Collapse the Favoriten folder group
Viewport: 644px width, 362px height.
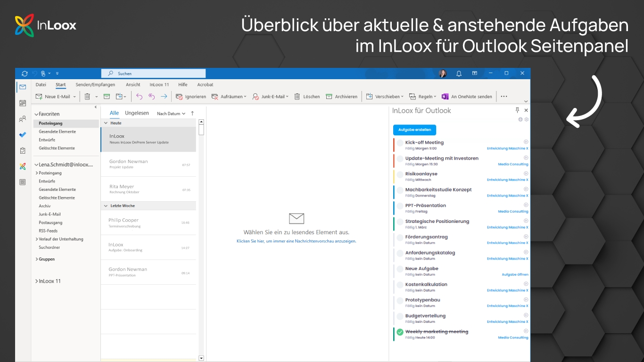[36, 114]
